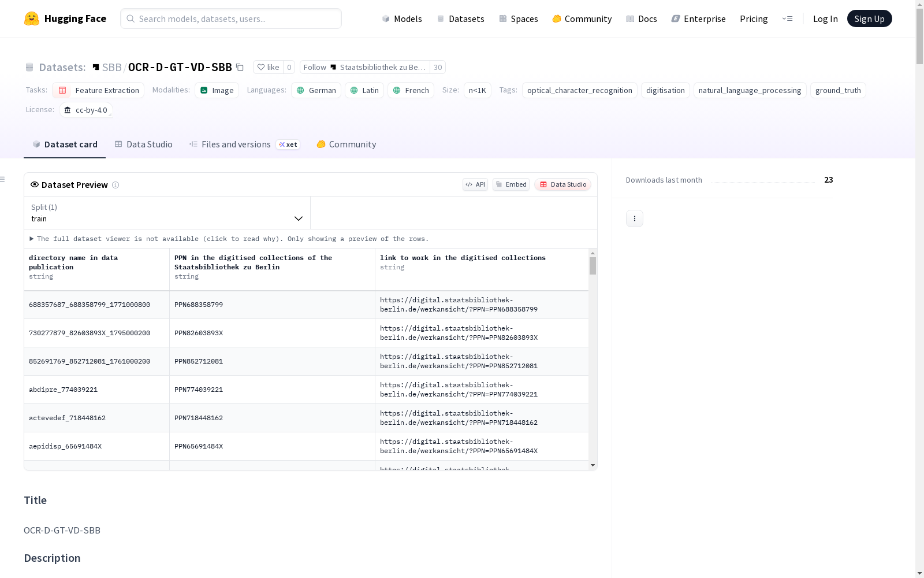Copy dataset name with the copy icon
The height and width of the screenshot is (578, 924).
pos(240,68)
